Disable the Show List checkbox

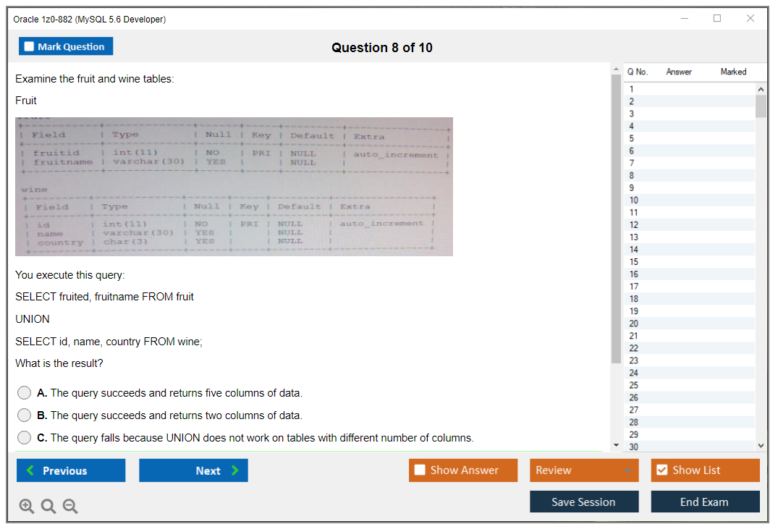(661, 470)
